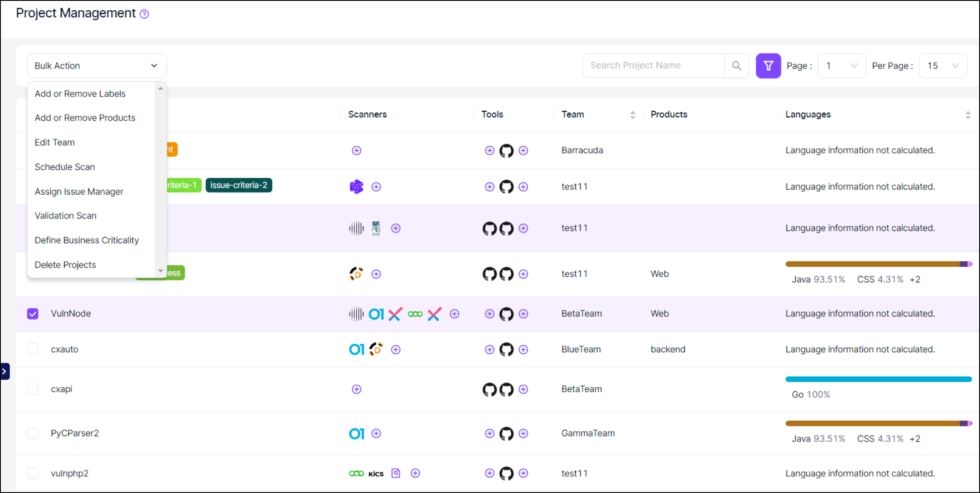Viewport: 980px width, 493px height.
Task: Add a scanner to the cxapi project
Action: tap(356, 389)
